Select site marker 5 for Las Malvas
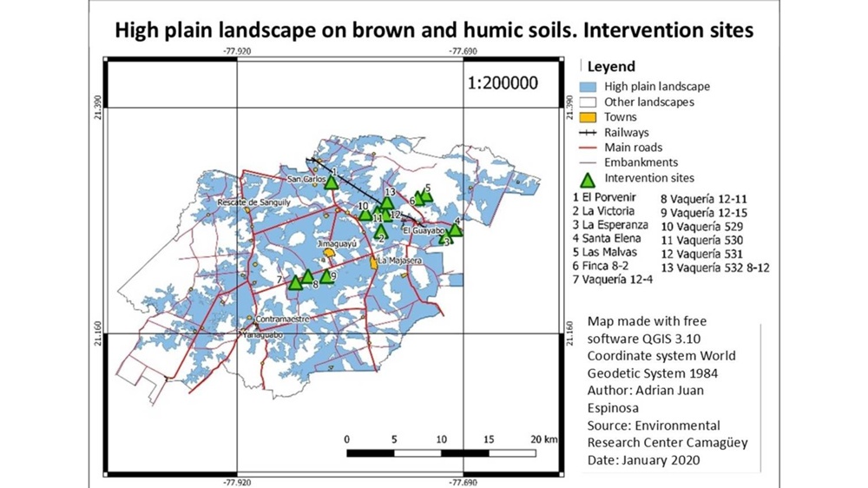This screenshot has width=868, height=488. 426,196
